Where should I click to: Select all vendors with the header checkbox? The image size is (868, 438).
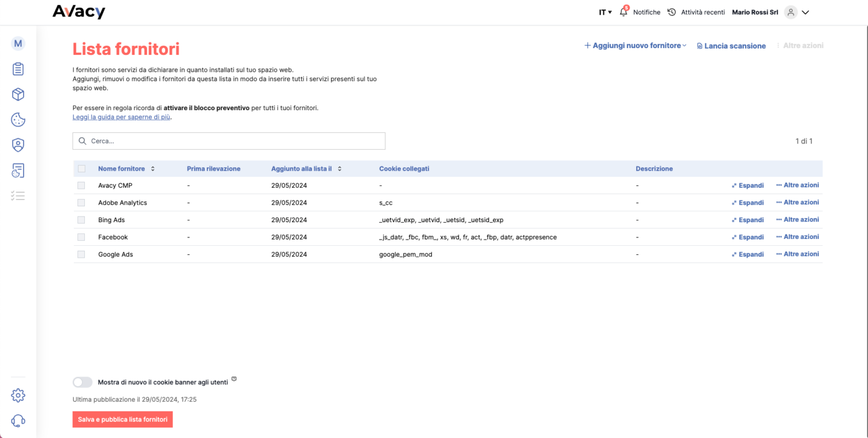pyautogui.click(x=81, y=168)
